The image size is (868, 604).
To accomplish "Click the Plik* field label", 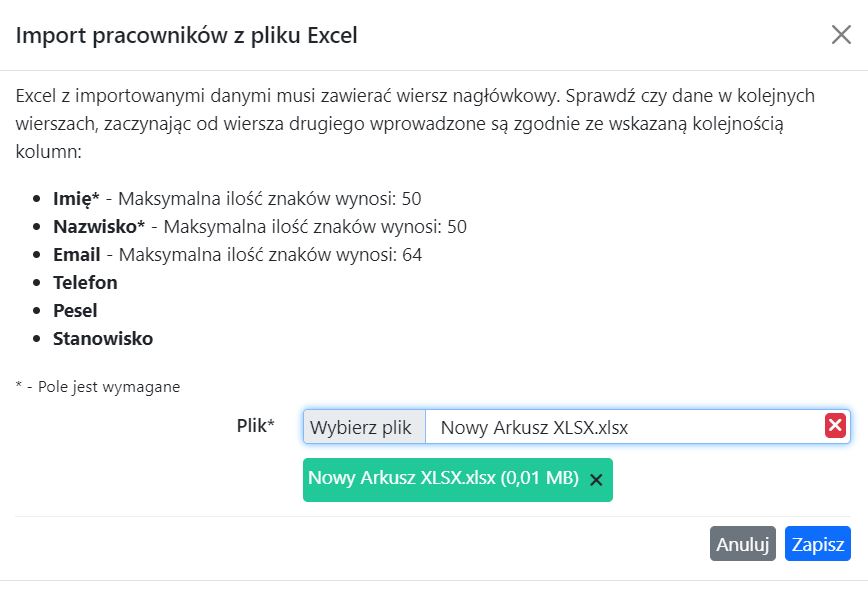I will (257, 425).
